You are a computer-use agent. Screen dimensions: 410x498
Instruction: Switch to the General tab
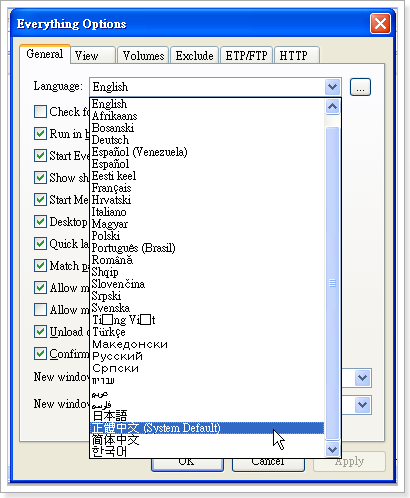click(45, 54)
